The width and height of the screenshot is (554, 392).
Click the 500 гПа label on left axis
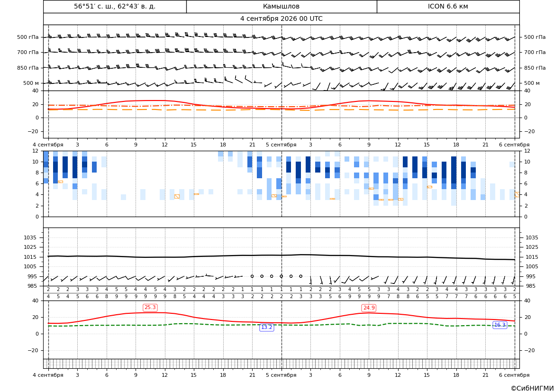28,37
